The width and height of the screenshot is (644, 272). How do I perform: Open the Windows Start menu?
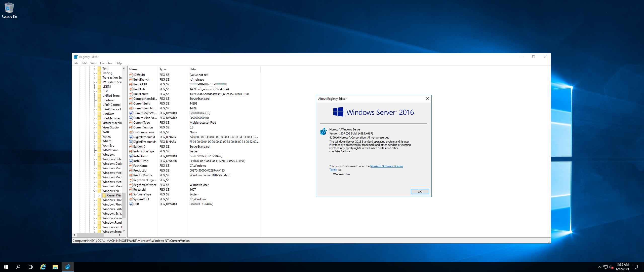pyautogui.click(x=6, y=267)
